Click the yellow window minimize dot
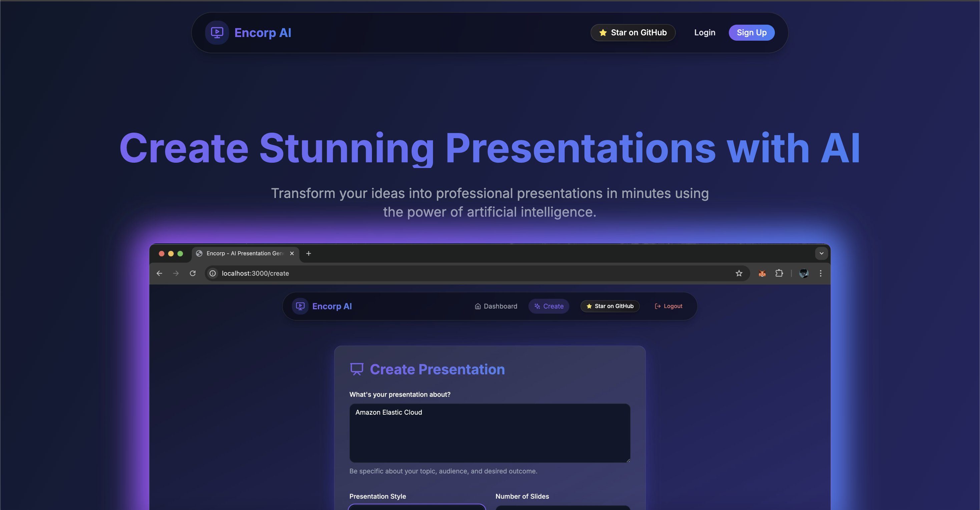 pyautogui.click(x=171, y=254)
